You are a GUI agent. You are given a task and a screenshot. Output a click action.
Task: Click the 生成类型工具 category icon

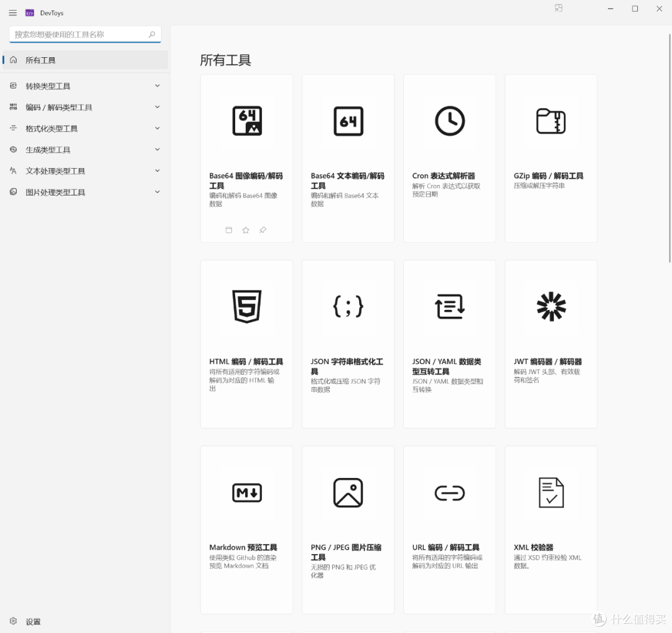[13, 149]
